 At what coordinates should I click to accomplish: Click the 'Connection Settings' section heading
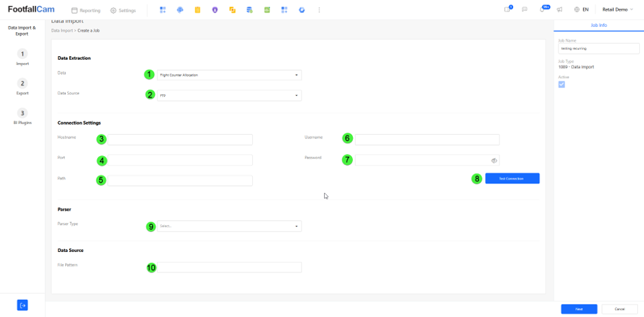pyautogui.click(x=79, y=123)
